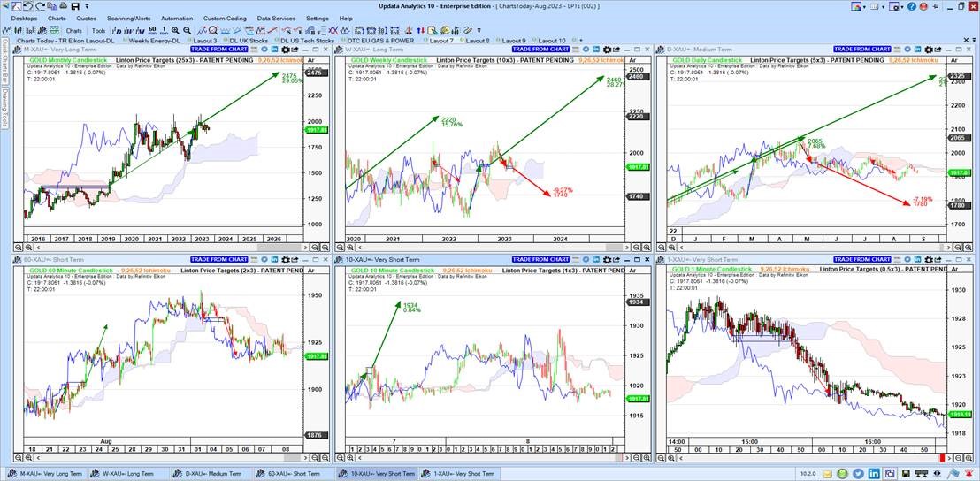980x481 pixels.
Task: Click the email envelope icon in status bar
Action: [x=828, y=474]
